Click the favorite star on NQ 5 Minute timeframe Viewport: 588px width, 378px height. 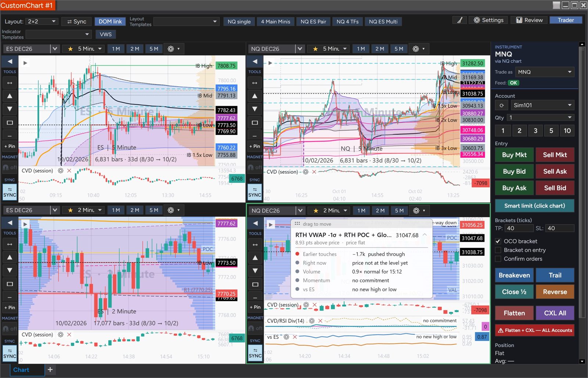[x=315, y=49]
